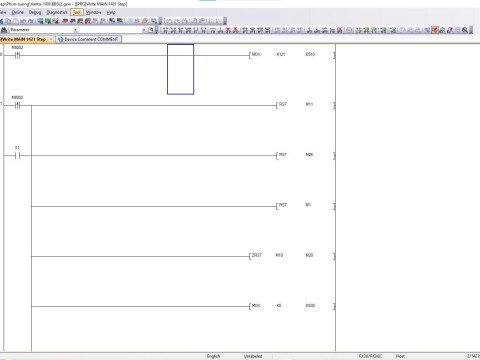Click the Paste icon in the standard toolbar

click(15, 21)
